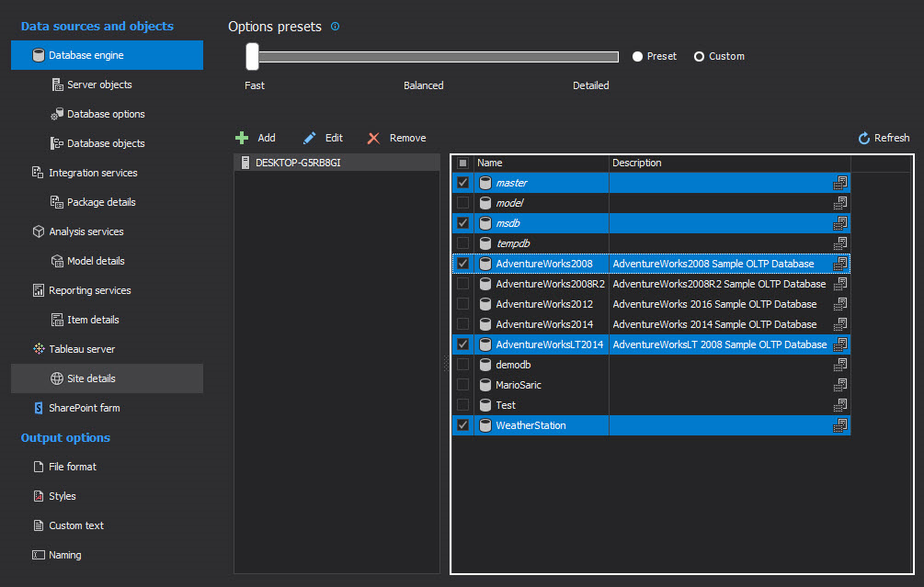Click the Refresh arrow icon
This screenshot has width=924, height=587.
(863, 138)
